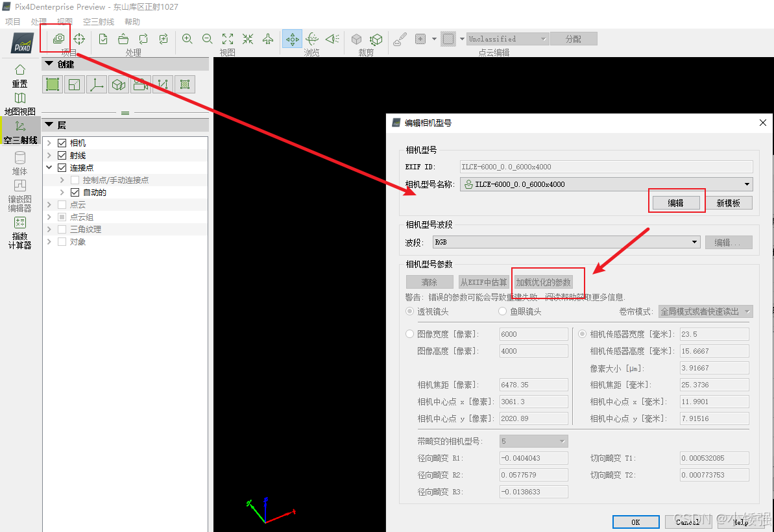Click the reoptimize loop-arrows icon

[x=143, y=38]
